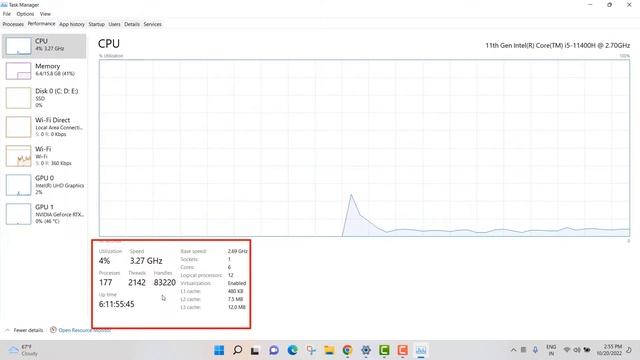Viewport: 640px width, 360px height.
Task: Click the battery tray icon
Action: [x=587, y=350]
